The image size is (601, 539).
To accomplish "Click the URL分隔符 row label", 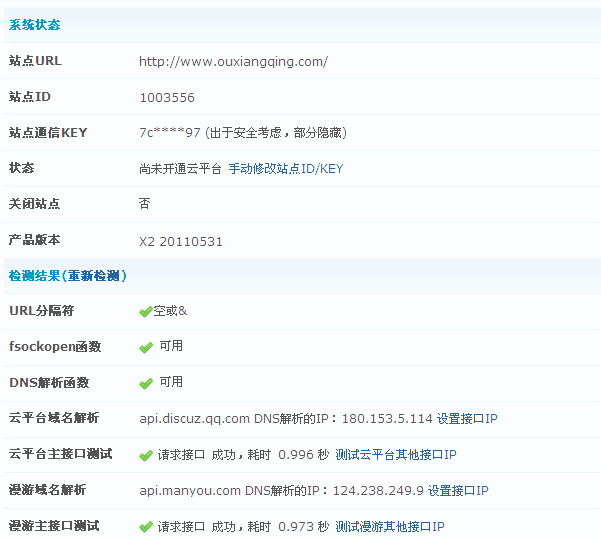I will pyautogui.click(x=41, y=311).
